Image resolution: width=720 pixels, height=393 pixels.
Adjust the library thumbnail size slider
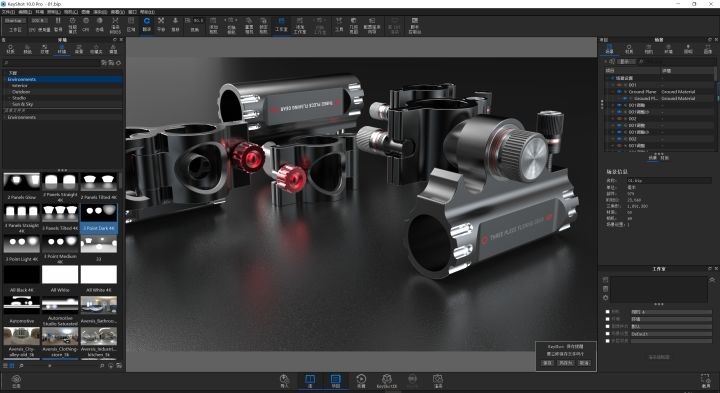tap(50, 366)
